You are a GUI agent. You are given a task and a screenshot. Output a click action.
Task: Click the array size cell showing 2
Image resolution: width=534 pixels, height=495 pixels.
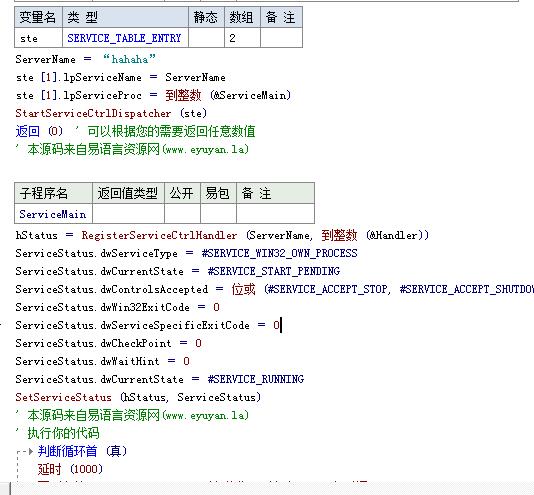pos(242,38)
